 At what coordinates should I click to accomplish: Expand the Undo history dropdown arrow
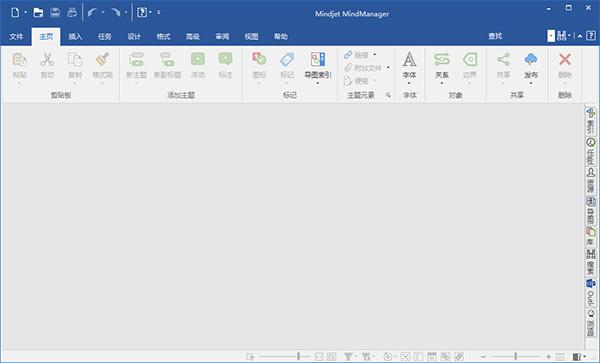point(103,13)
